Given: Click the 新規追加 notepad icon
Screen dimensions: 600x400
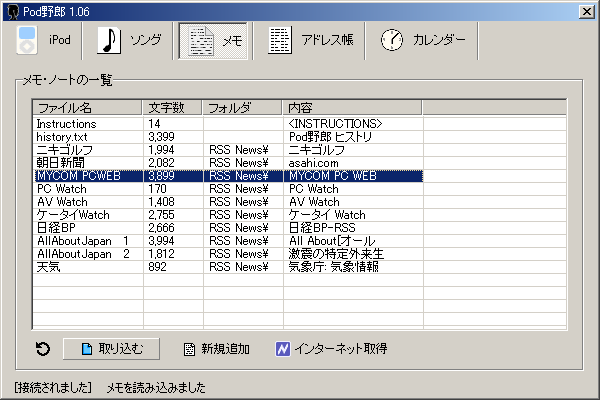Looking at the screenshot, I should pos(189,349).
